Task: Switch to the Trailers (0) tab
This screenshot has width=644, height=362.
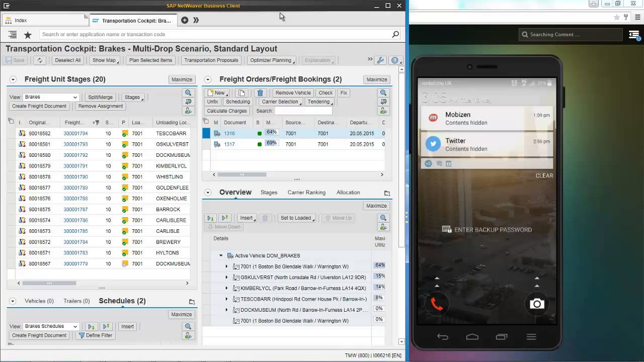Action: pyautogui.click(x=76, y=301)
